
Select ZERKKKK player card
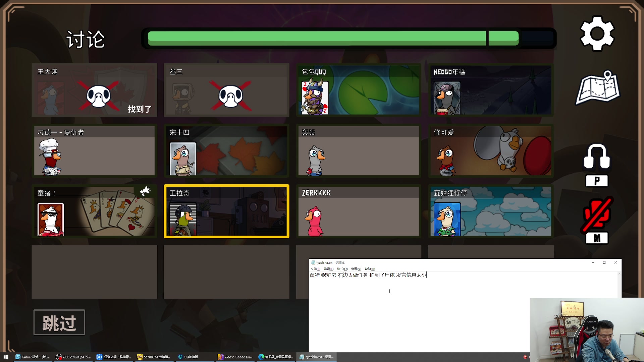click(x=359, y=211)
